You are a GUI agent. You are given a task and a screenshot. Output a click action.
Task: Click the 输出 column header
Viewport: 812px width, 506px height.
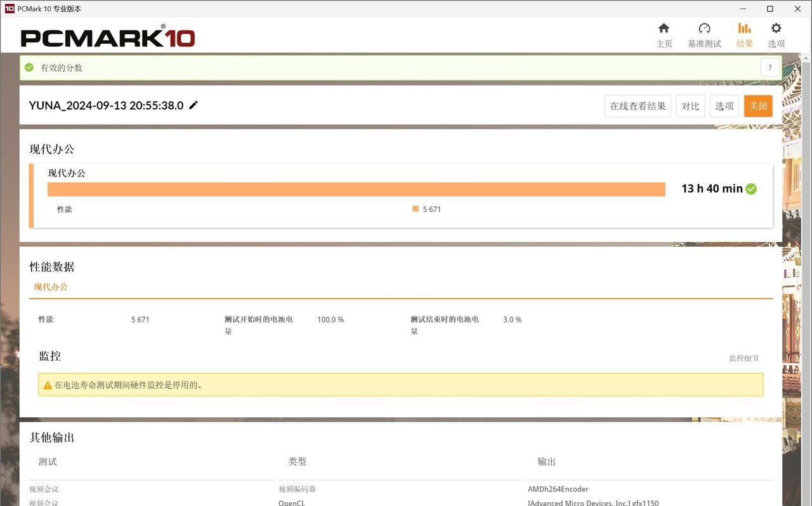click(546, 462)
